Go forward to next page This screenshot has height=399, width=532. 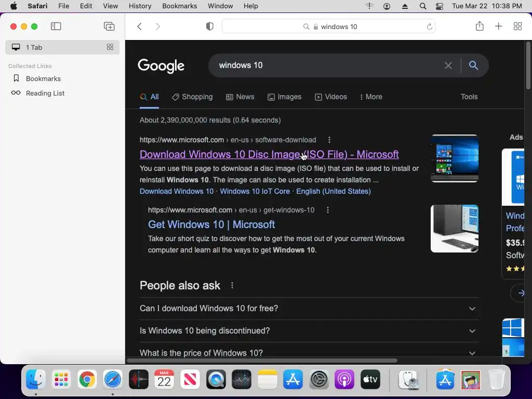coord(158,26)
